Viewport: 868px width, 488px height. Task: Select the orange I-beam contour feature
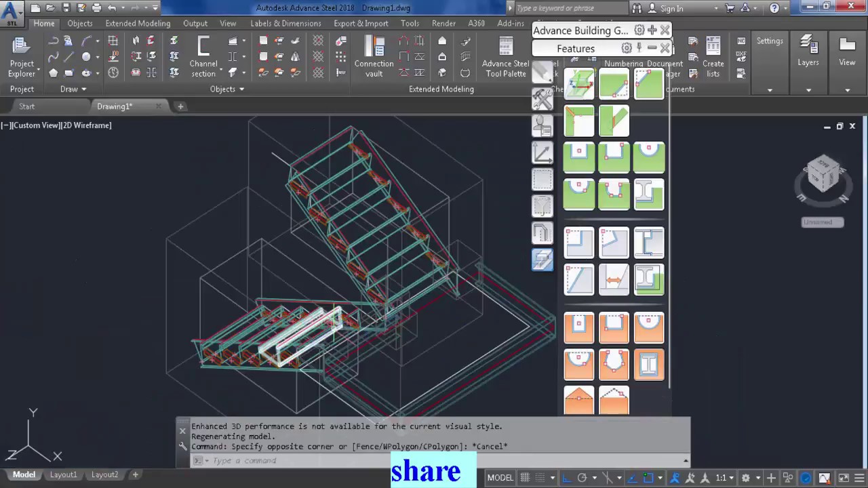click(649, 365)
